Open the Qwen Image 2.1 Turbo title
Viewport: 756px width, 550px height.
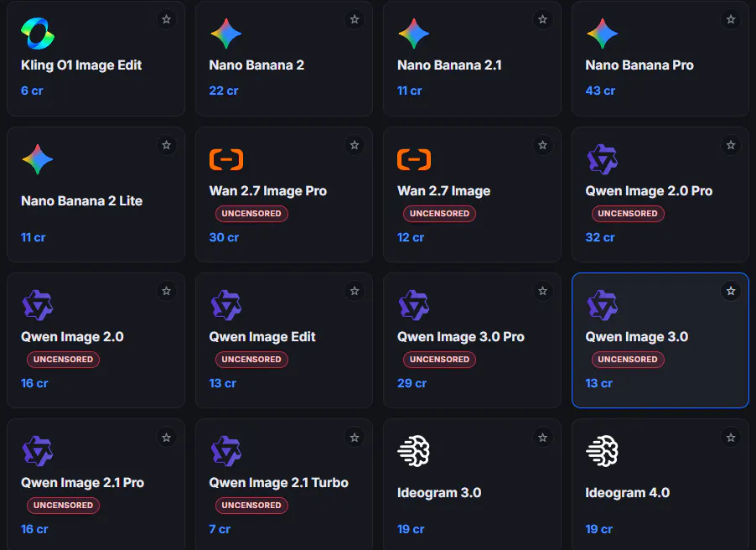point(278,482)
